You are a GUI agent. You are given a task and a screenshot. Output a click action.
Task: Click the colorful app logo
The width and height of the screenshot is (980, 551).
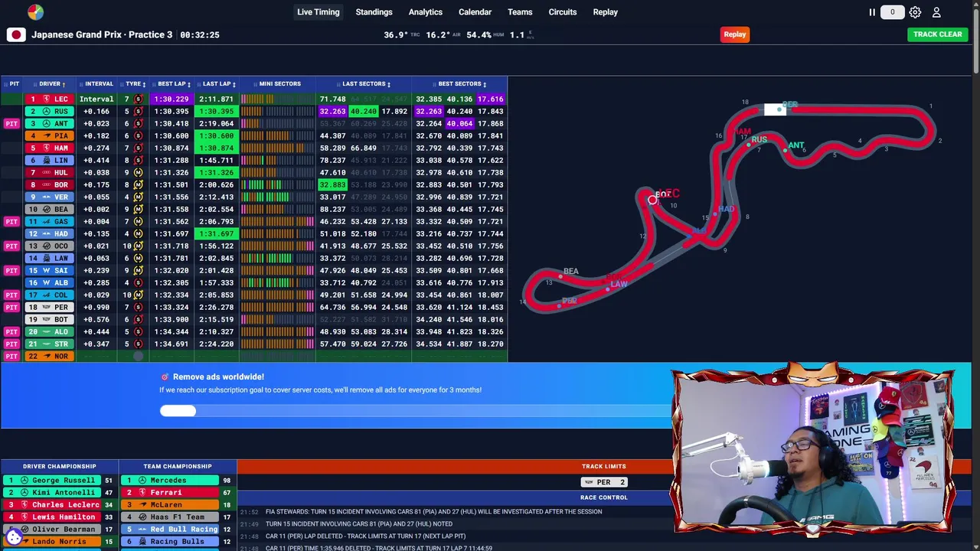[35, 12]
